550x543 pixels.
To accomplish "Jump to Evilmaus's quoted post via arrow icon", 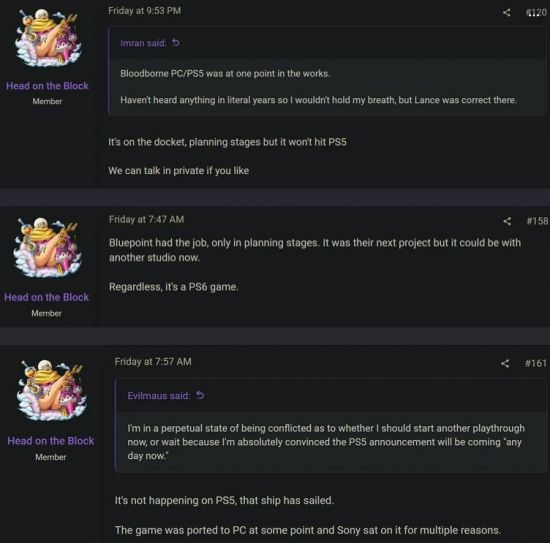I will click(200, 395).
